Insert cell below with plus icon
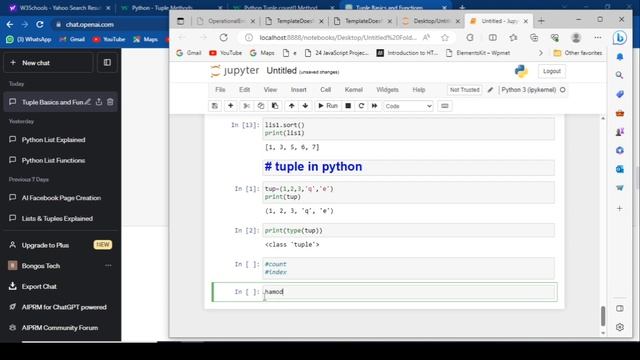Screen dimensions: 640x360 [230, 106]
